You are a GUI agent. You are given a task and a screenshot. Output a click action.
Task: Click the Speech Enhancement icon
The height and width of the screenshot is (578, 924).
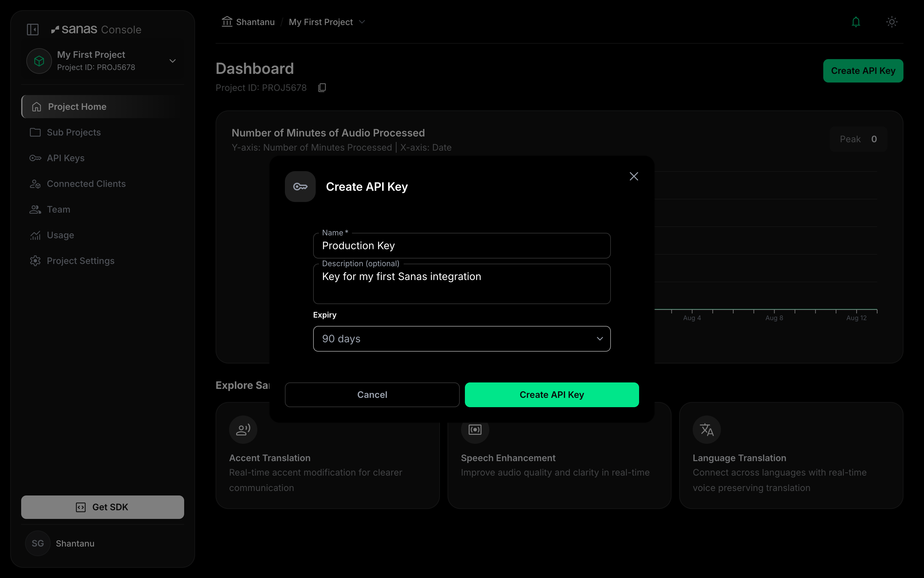[x=475, y=430]
